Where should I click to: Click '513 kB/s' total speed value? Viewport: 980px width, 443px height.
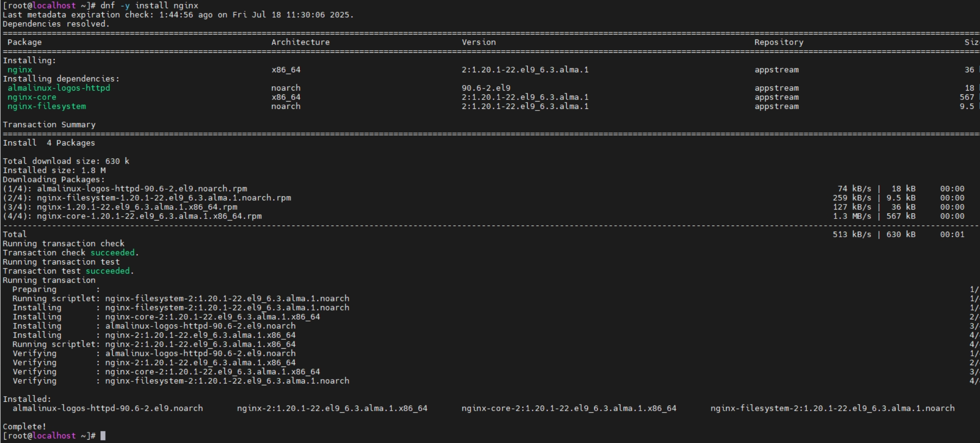pyautogui.click(x=852, y=235)
